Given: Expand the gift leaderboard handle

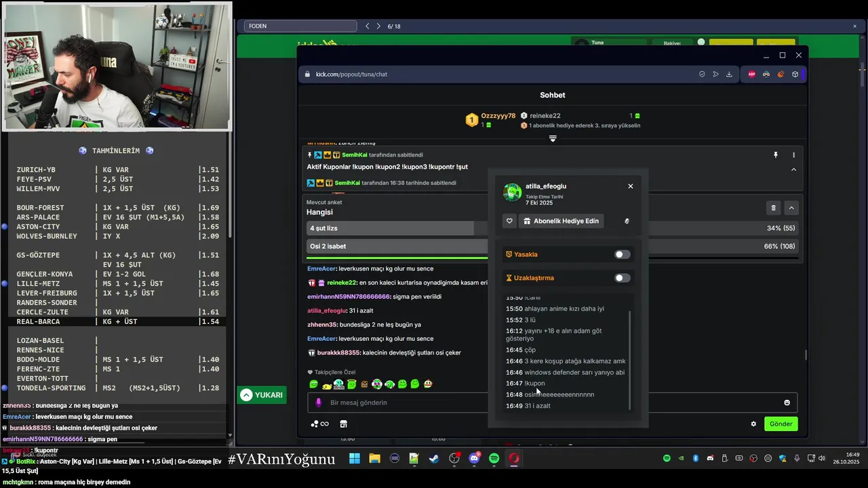Looking at the screenshot, I should (553, 138).
